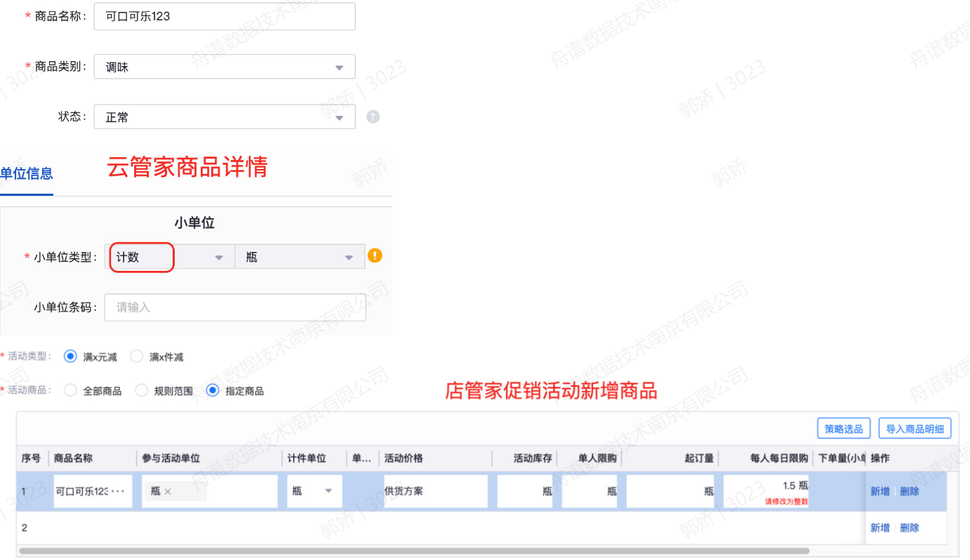Select the 满x件减 activity type
This screenshot has height=560, width=970.
137,356
